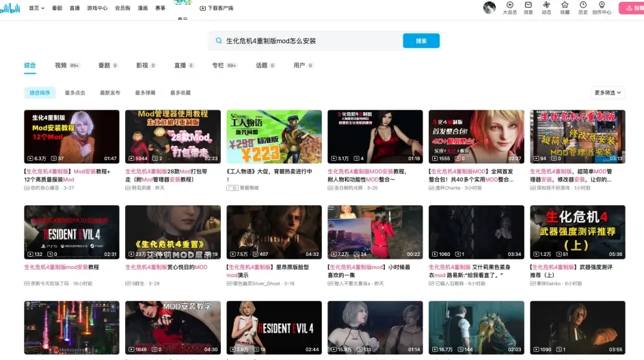The height and width of the screenshot is (360, 644).
Task: Open title 超简单MOD管理器安装 修改器安装
Action: click(x=572, y=175)
